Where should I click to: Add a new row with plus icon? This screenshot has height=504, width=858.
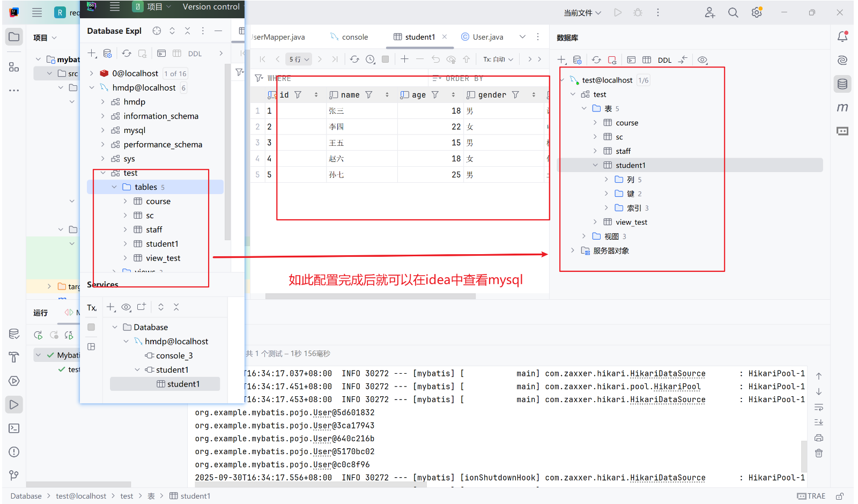(404, 60)
